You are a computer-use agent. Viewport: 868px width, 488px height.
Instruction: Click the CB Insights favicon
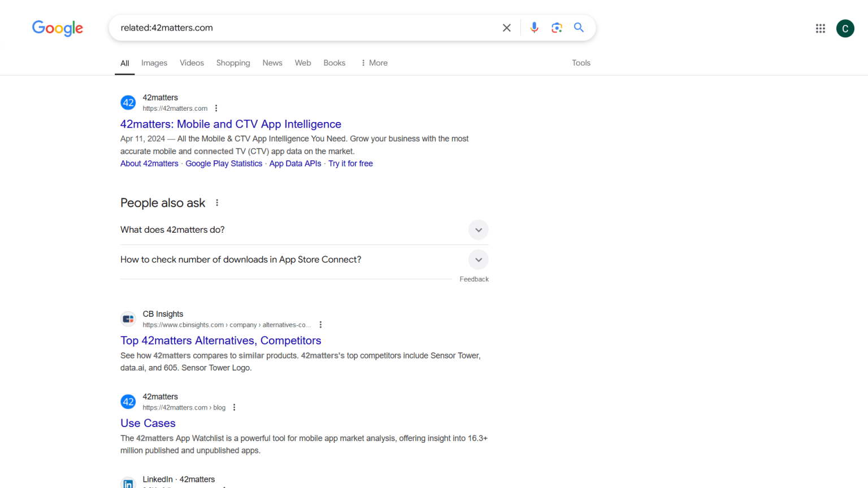click(x=128, y=318)
